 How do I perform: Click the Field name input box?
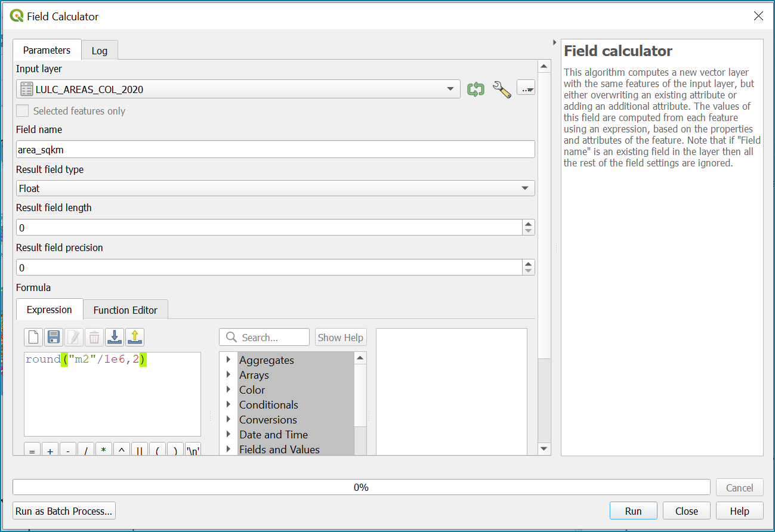(275, 149)
